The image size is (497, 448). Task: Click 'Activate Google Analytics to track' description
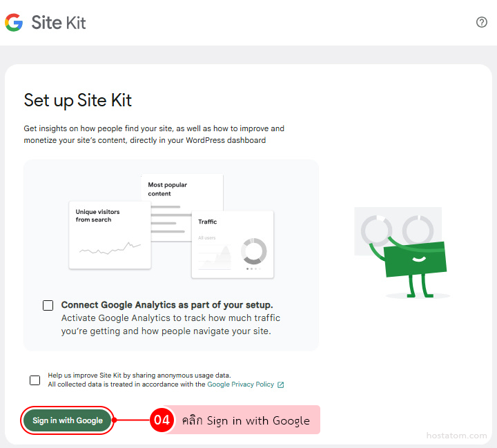(x=170, y=324)
